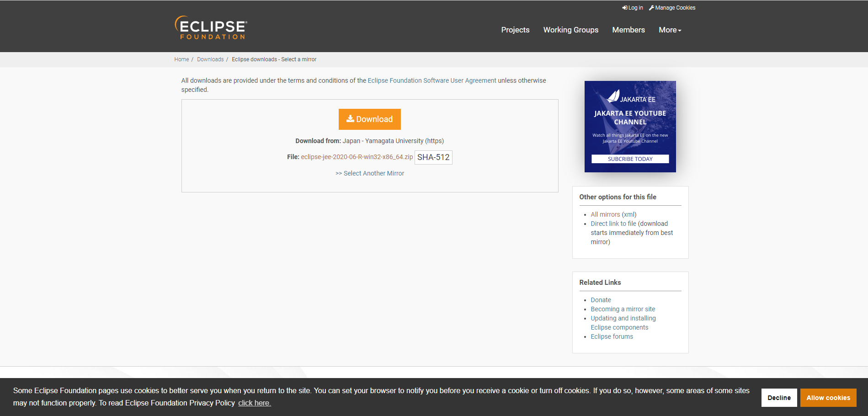Click the orange Download button

tap(369, 119)
